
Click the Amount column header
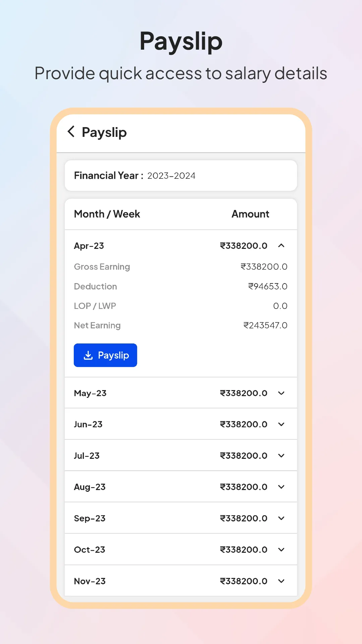click(250, 214)
